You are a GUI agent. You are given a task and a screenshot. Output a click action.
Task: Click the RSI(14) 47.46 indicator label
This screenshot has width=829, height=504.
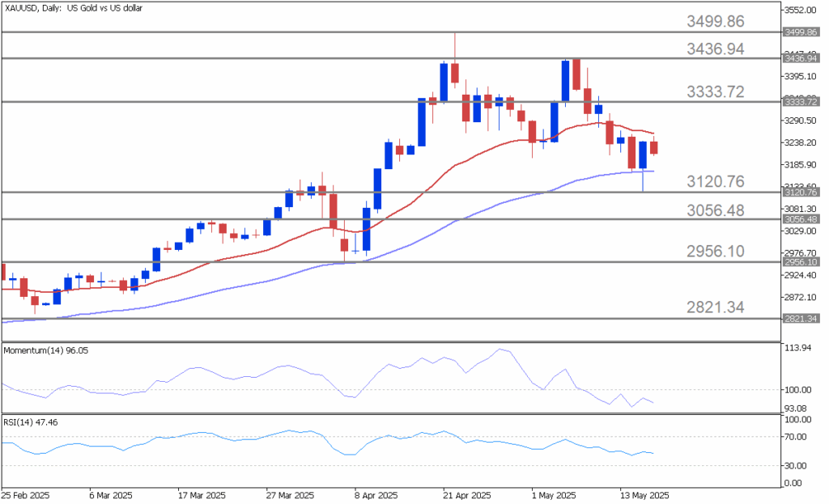click(x=31, y=422)
